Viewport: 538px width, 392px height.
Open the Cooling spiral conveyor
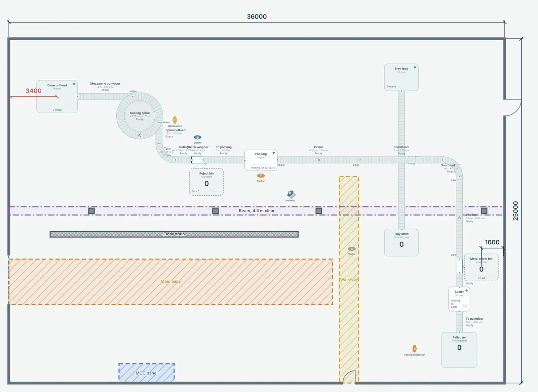click(140, 116)
